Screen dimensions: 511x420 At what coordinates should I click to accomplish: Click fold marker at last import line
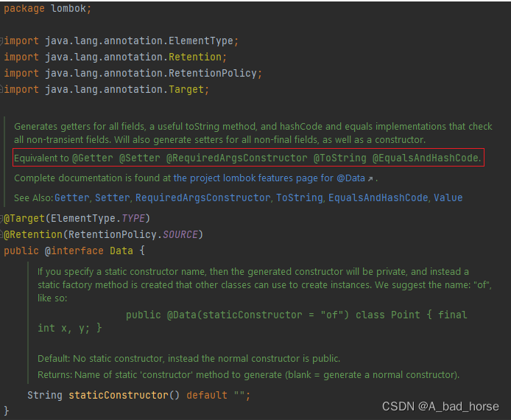pyautogui.click(x=1, y=88)
